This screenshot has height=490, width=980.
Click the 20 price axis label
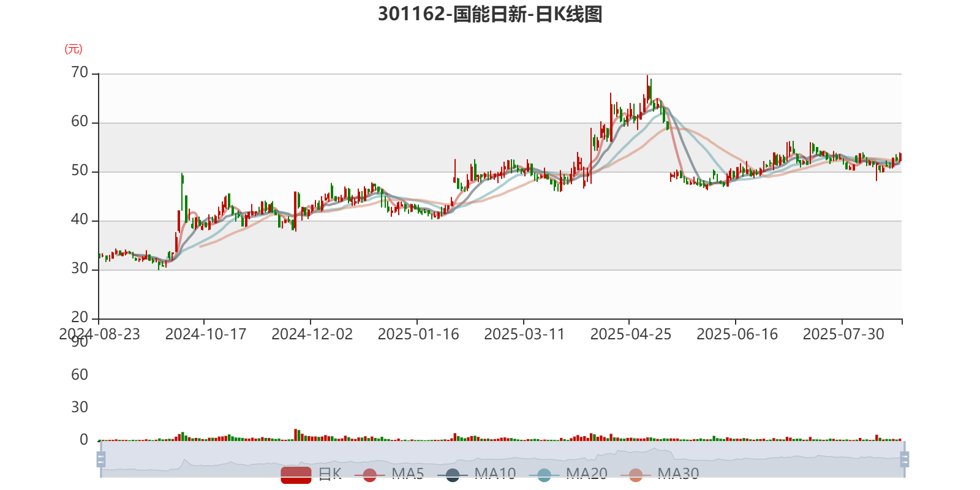point(80,317)
